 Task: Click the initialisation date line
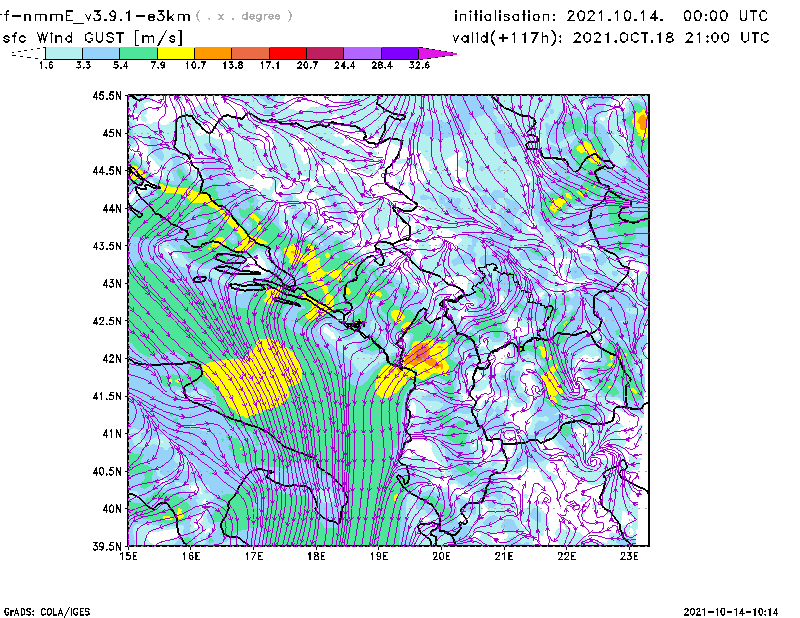pyautogui.click(x=611, y=16)
